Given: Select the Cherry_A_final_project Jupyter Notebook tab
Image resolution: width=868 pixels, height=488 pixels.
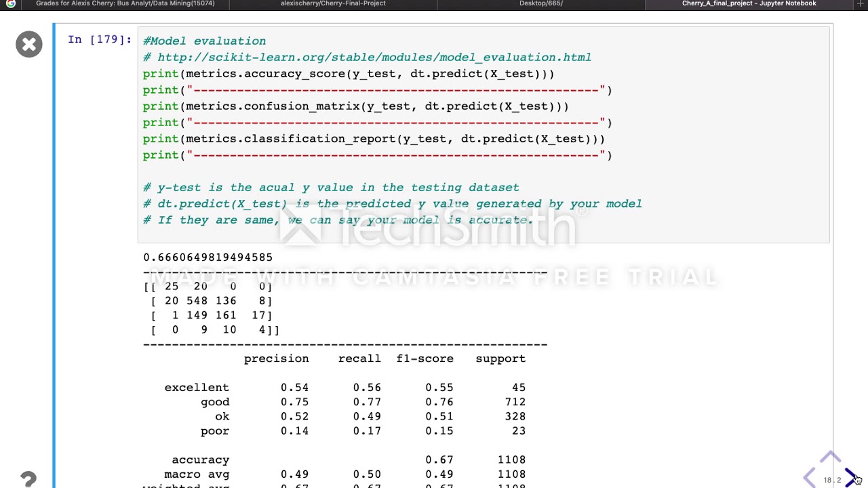Looking at the screenshot, I should point(749,3).
